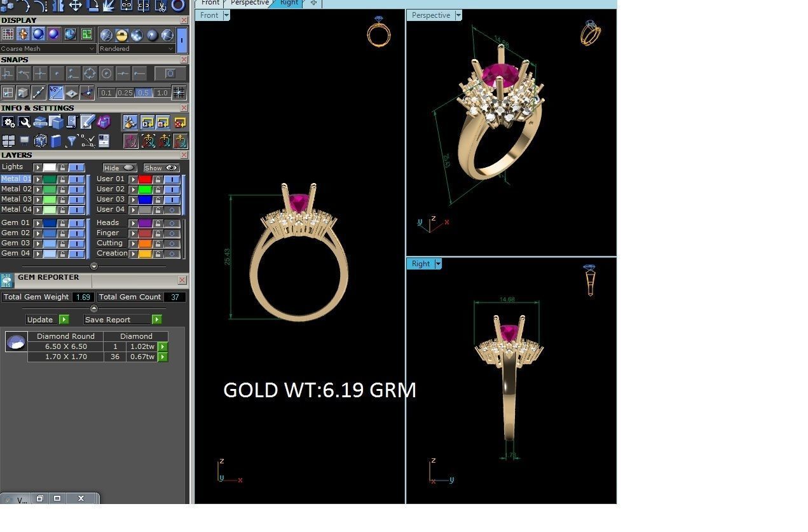Image resolution: width=808 pixels, height=532 pixels.
Task: Switch to the Right viewport tab
Action: click(x=289, y=3)
